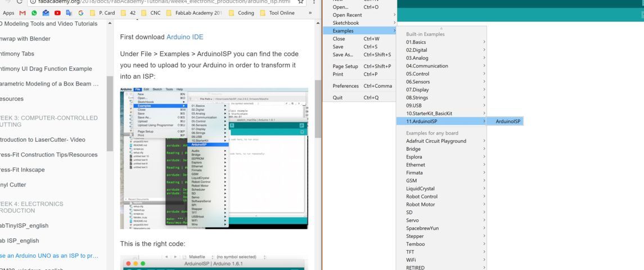
Task: Open the 'Unwrap with Blender' sidebar link
Action: 25,39
